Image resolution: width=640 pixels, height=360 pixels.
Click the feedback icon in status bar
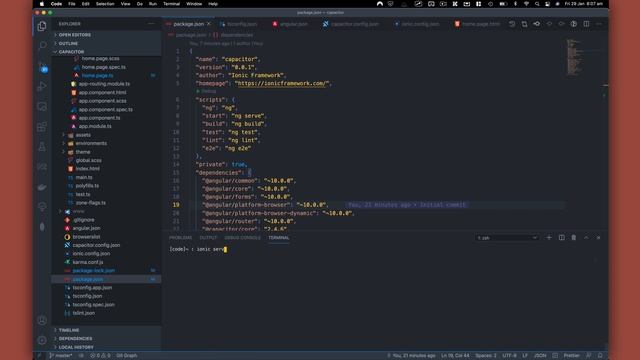[589, 356]
